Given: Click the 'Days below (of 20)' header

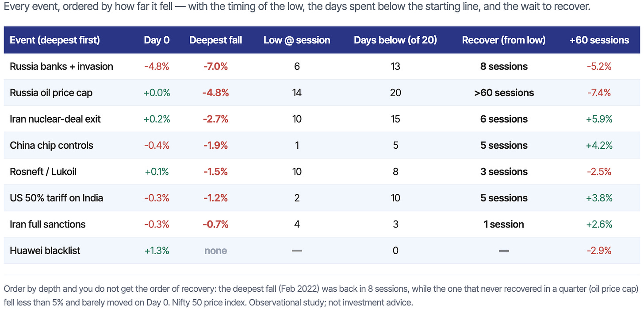Looking at the screenshot, I should tap(395, 40).
